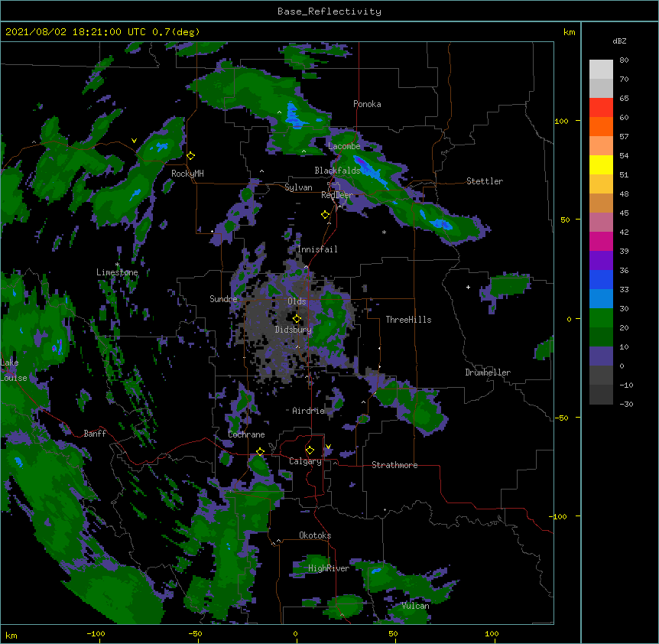659x644 pixels.
Task: Select the yellow diamond marker right of Cochrane
Action: coord(260,452)
